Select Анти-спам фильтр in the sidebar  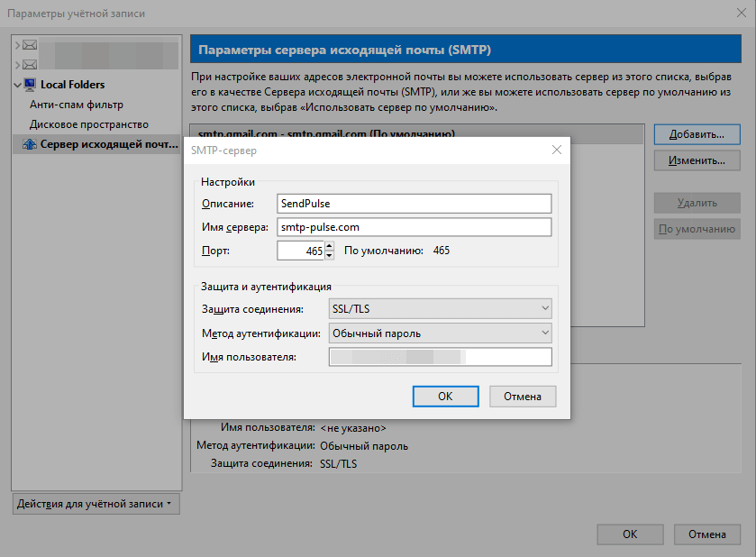point(77,105)
